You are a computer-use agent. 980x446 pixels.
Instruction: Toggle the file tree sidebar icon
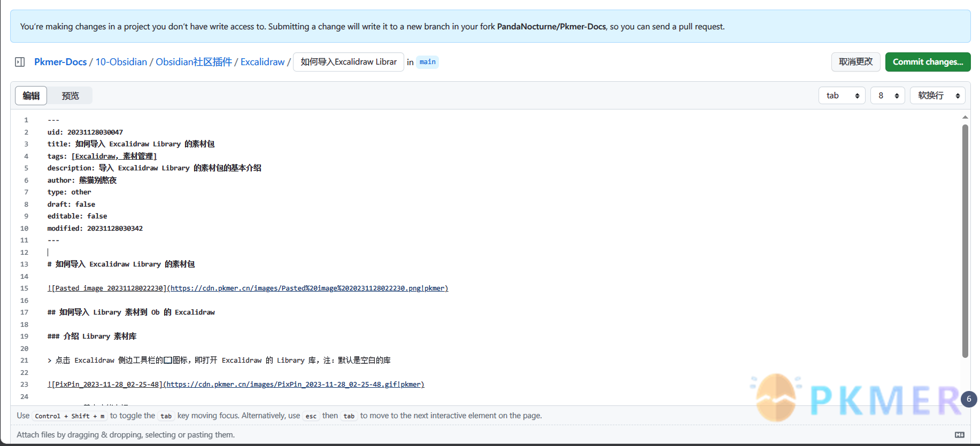[20, 62]
